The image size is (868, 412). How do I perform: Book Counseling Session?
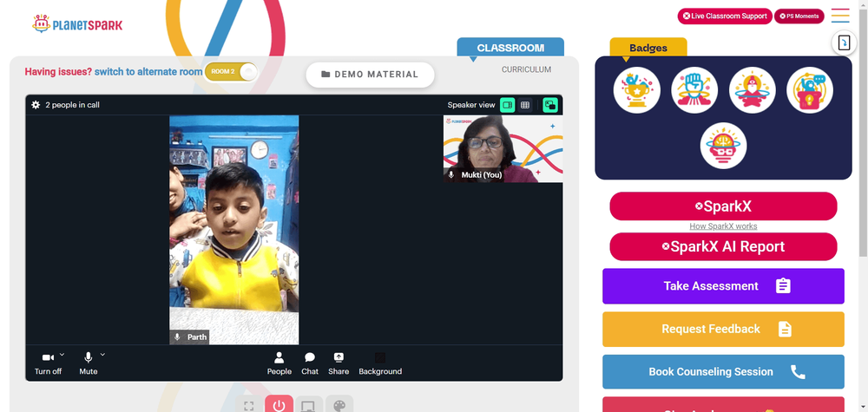click(x=723, y=371)
